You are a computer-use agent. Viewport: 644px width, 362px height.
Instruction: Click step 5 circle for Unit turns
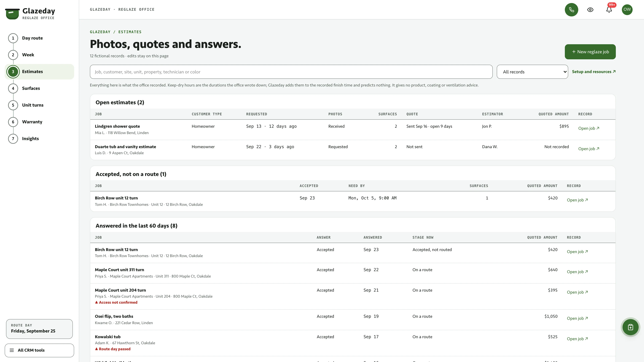coord(13,105)
